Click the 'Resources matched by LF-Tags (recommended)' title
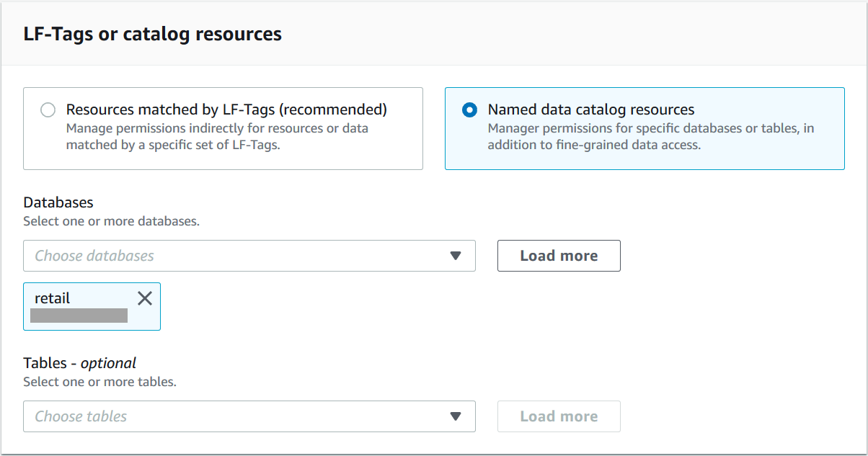Viewport: 868px width, 456px height. click(x=226, y=109)
